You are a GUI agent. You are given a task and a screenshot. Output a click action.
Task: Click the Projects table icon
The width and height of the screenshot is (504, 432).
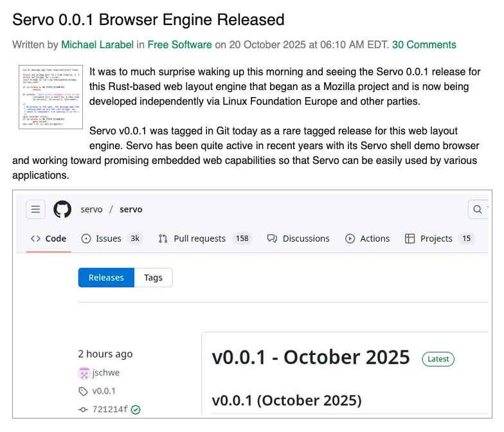(410, 239)
